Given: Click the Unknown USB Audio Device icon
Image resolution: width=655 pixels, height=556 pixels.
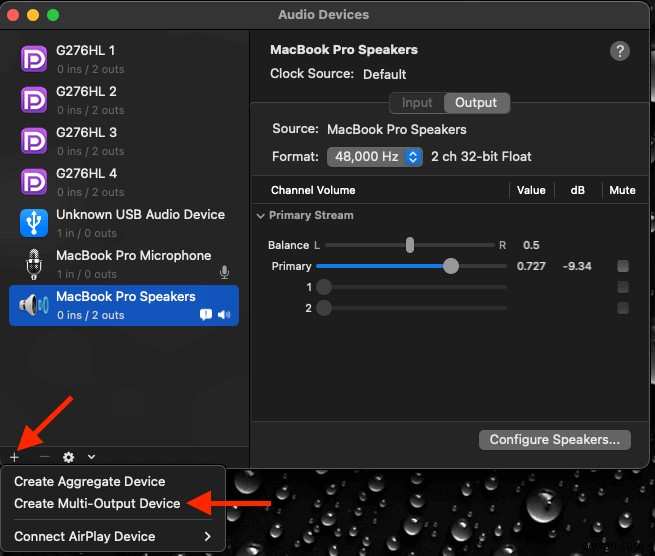Looking at the screenshot, I should click(33, 223).
